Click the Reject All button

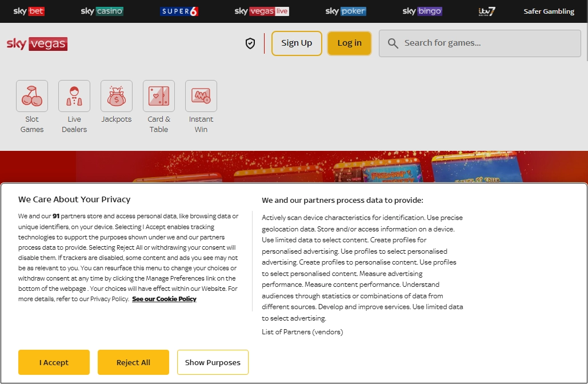pos(133,362)
